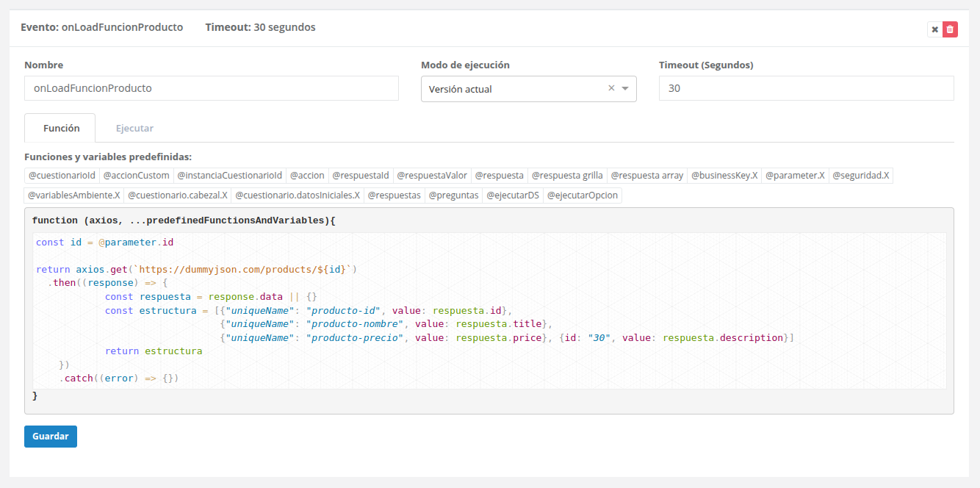This screenshot has width=980, height=488.
Task: Switch to the Función tab
Action: [x=60, y=128]
